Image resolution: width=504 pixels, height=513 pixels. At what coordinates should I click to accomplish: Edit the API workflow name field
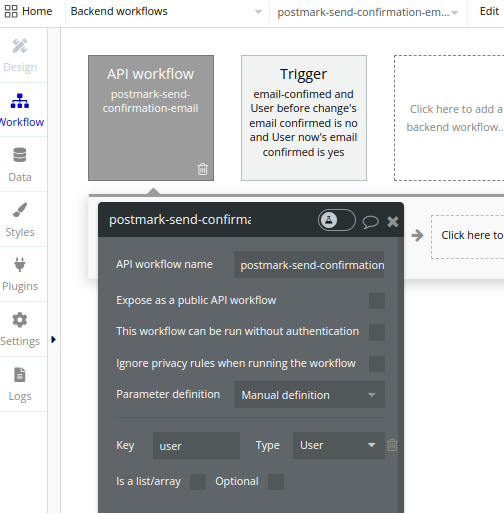[x=309, y=265]
